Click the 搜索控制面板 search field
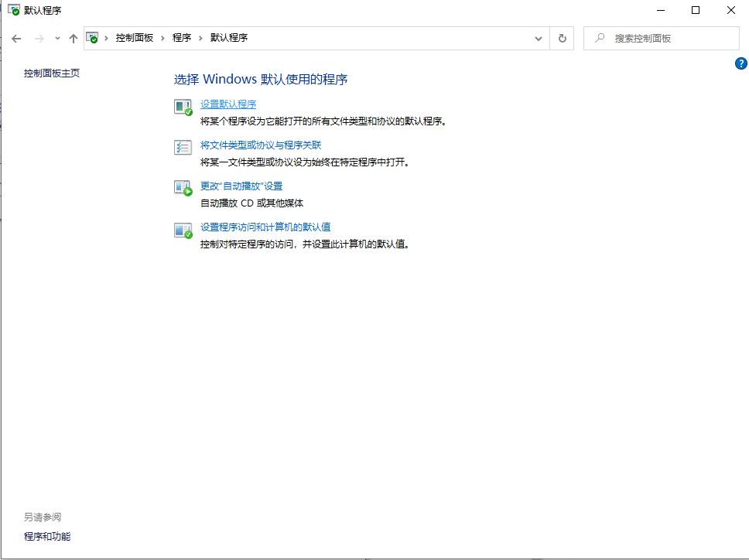This screenshot has width=749, height=560. (669, 38)
